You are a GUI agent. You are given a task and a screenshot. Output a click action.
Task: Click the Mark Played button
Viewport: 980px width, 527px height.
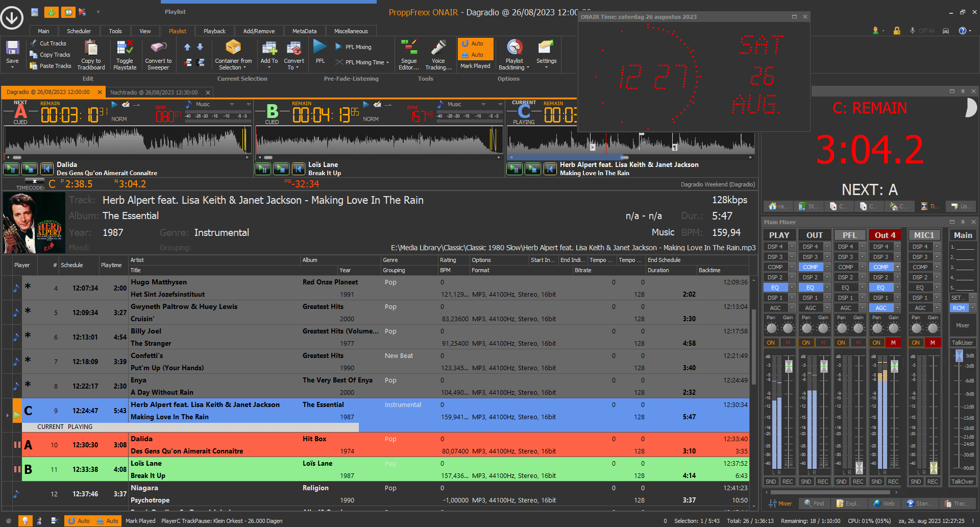coord(475,66)
